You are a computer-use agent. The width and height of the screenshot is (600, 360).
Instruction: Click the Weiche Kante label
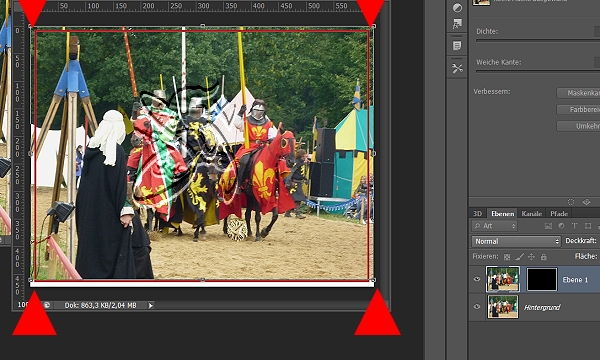click(x=498, y=62)
